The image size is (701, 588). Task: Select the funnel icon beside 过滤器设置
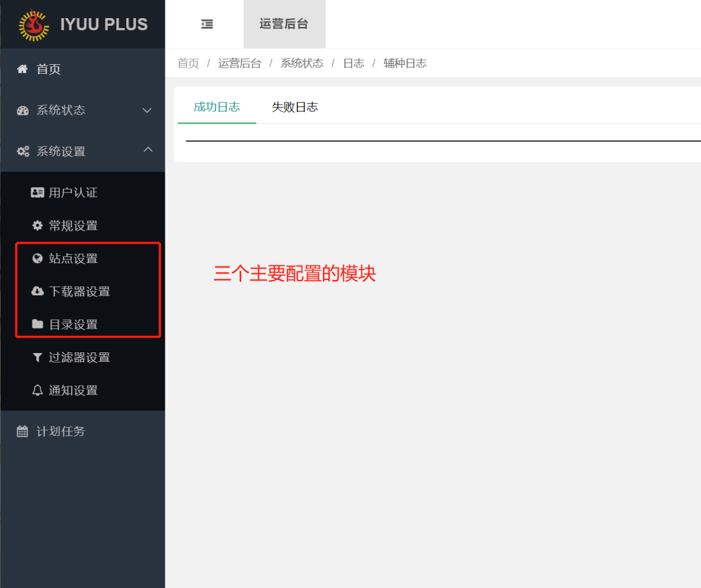click(37, 357)
